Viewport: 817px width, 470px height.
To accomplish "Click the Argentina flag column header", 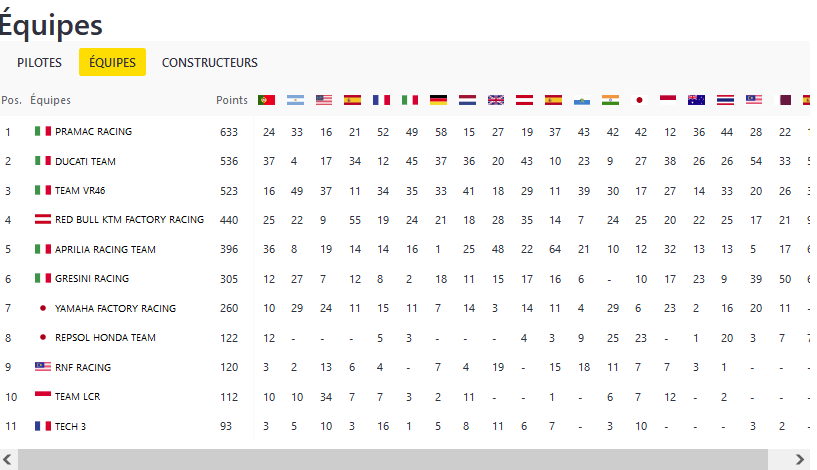I will (x=295, y=100).
